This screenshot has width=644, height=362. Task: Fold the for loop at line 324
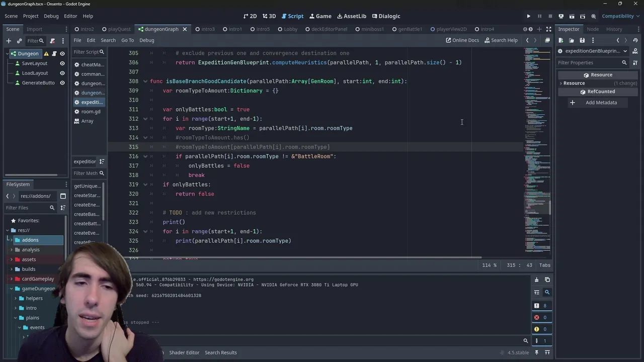pos(145,232)
